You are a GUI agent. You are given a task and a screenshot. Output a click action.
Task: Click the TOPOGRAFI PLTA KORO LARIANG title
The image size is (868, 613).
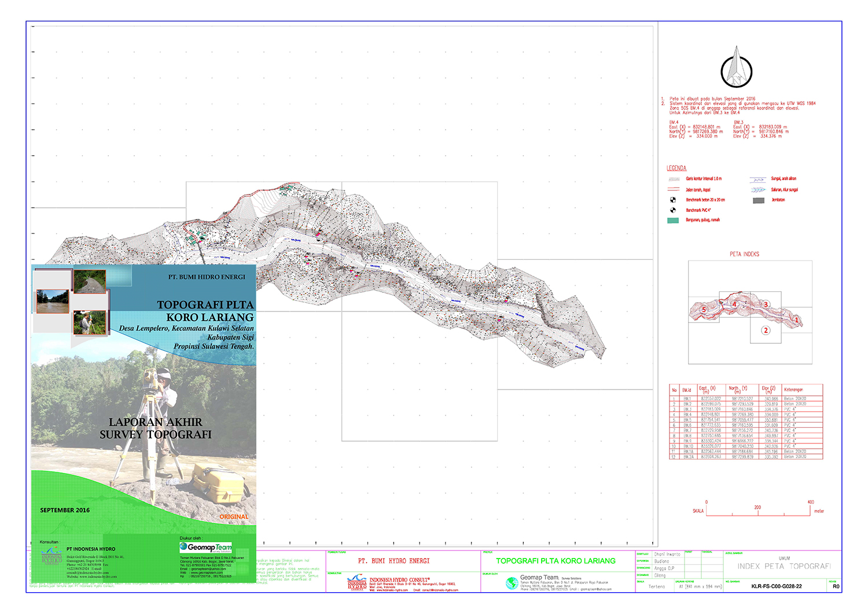[556, 561]
